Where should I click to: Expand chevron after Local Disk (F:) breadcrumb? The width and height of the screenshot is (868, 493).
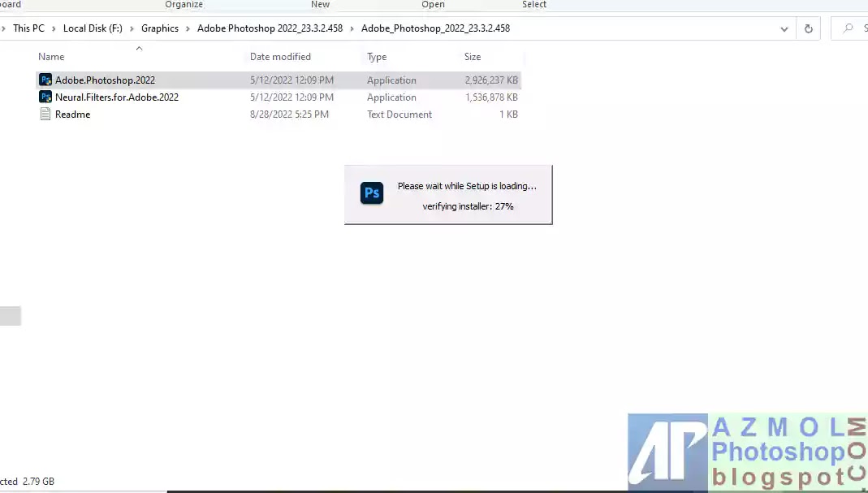(x=132, y=28)
